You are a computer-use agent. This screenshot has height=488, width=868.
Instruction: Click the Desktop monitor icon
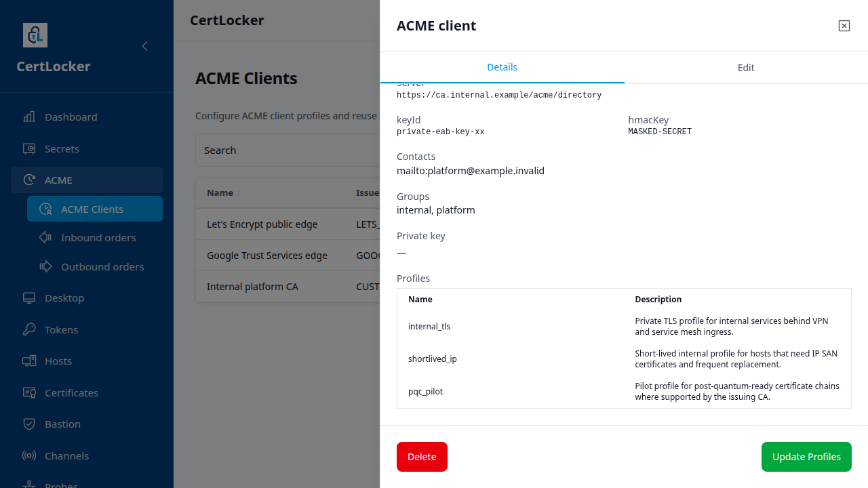(x=29, y=298)
